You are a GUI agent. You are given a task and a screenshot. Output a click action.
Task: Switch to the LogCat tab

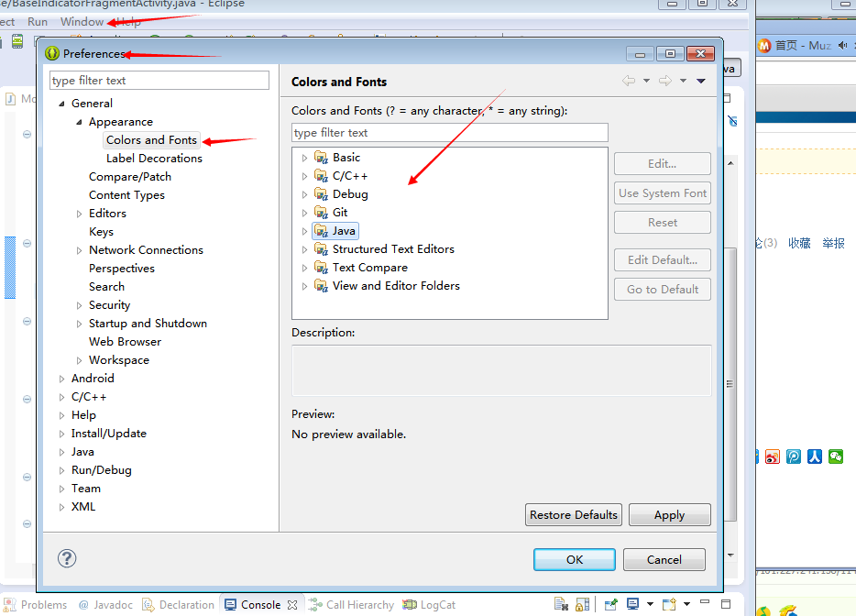[x=429, y=605]
